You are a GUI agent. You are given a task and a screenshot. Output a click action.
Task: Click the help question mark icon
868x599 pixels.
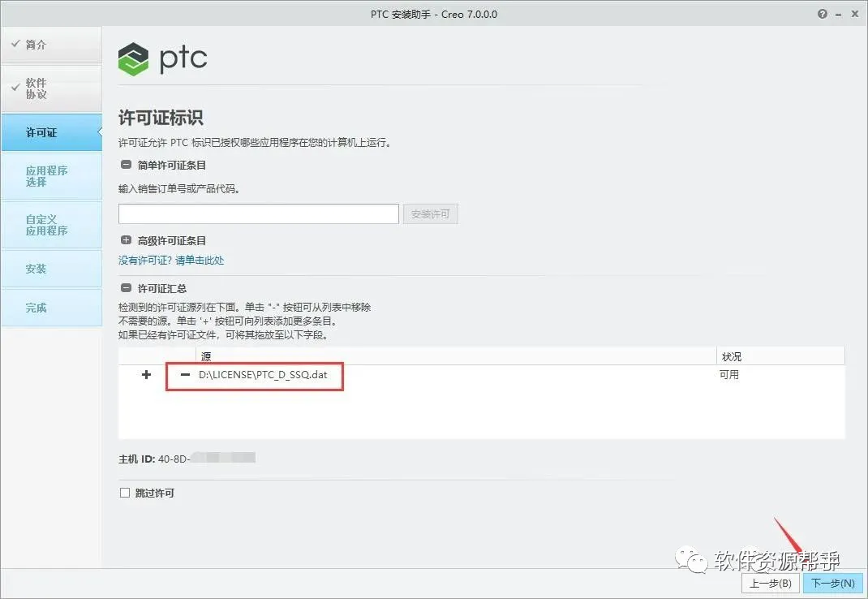822,15
